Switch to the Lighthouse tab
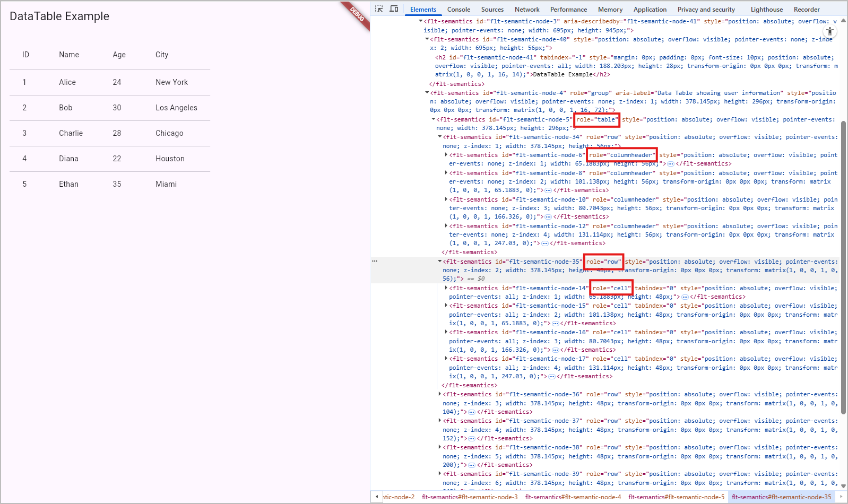The height and width of the screenshot is (504, 848). (767, 10)
